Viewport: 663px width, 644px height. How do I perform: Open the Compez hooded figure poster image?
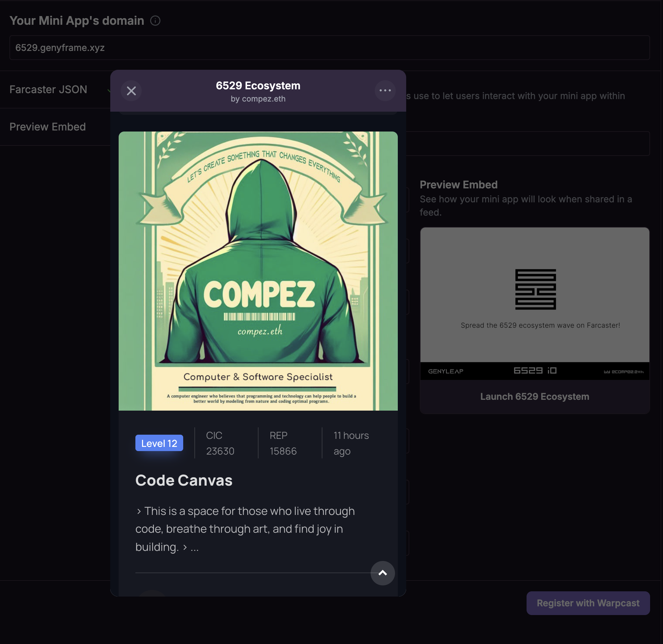258,271
